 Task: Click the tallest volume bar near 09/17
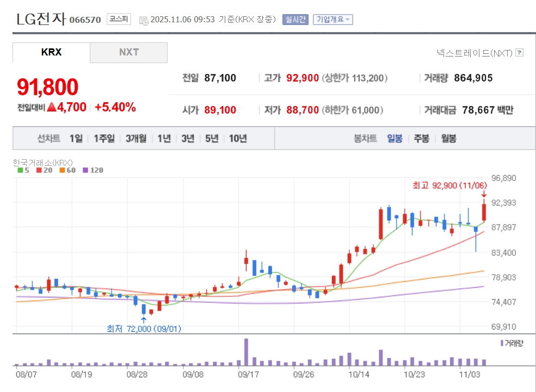(x=246, y=352)
